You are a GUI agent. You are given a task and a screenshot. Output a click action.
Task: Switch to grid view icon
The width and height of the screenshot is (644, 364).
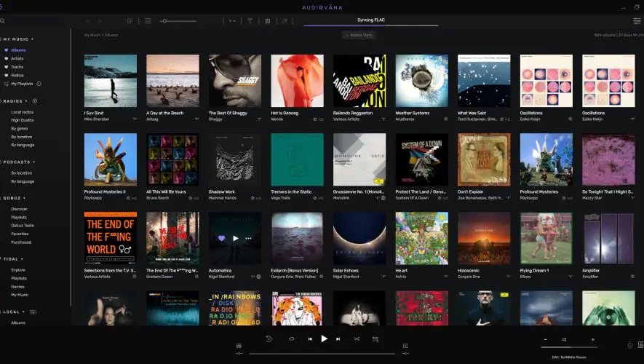pyautogui.click(x=130, y=21)
